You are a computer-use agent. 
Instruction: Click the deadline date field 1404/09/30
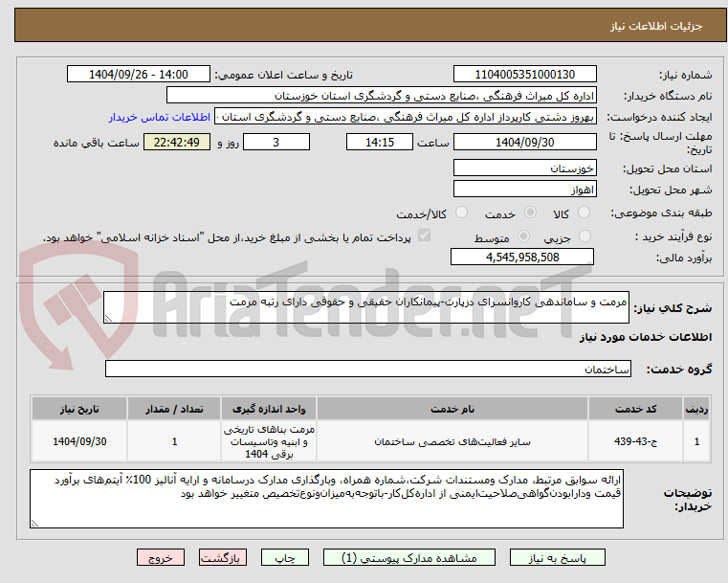[524, 142]
